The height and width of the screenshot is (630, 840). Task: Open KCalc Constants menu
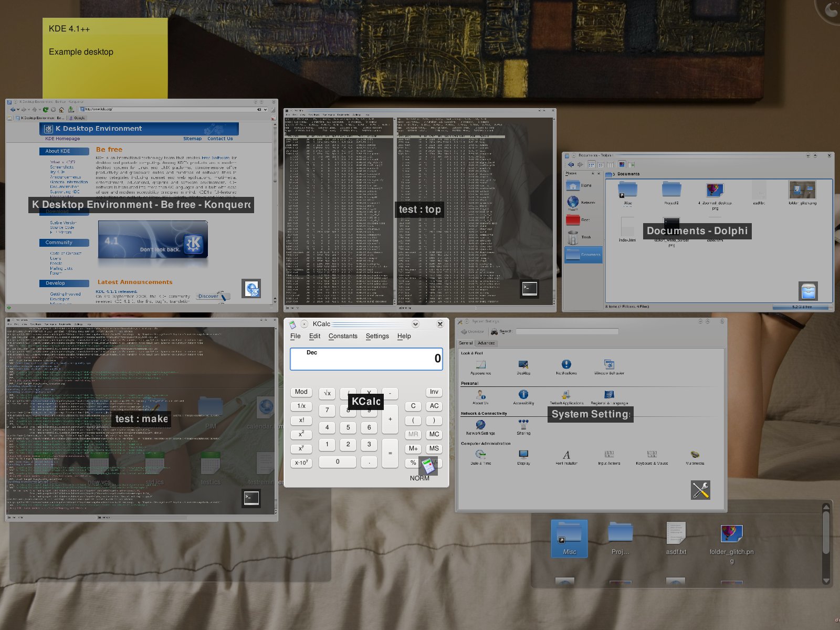[343, 336]
